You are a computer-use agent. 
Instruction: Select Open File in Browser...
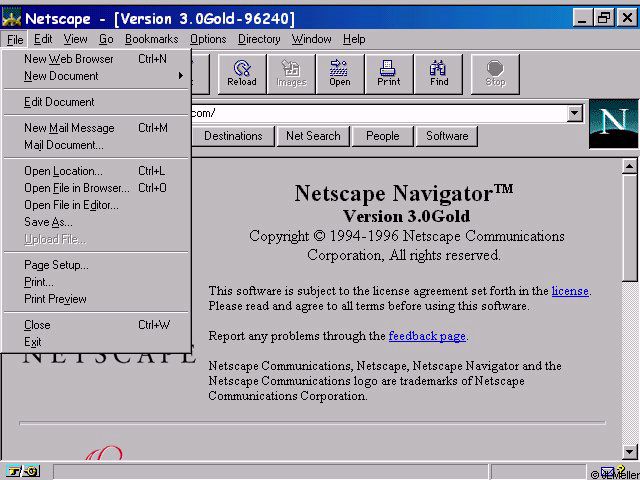point(97,188)
